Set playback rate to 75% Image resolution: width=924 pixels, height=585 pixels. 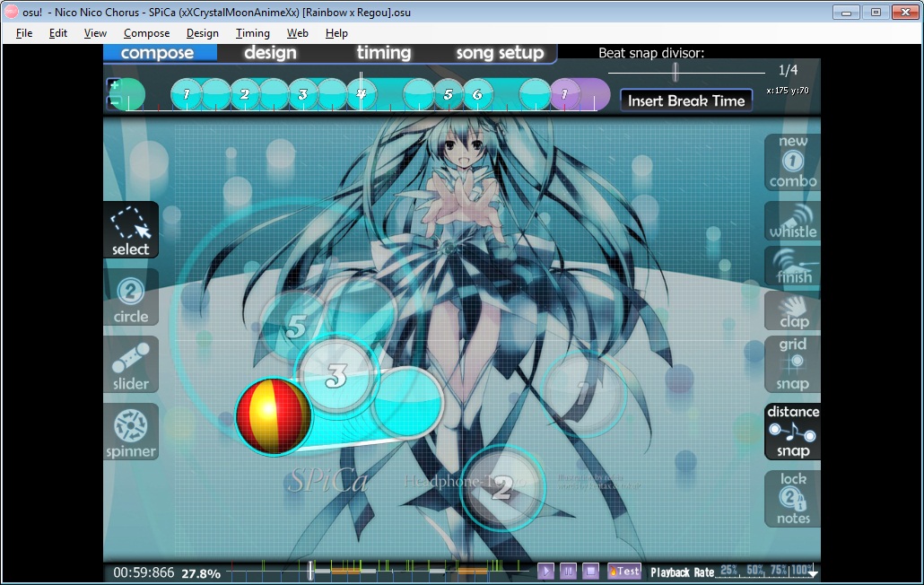point(779,570)
